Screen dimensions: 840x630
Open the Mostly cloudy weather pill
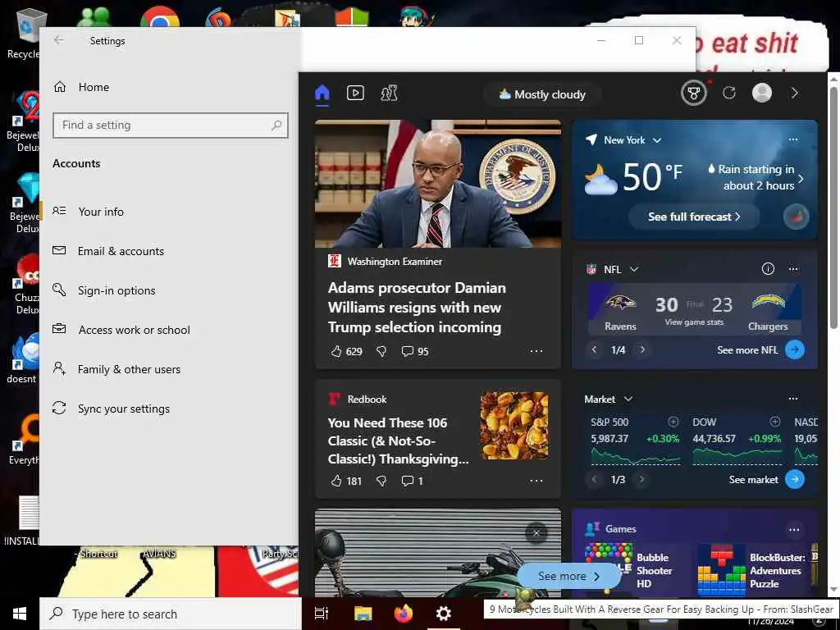542,94
